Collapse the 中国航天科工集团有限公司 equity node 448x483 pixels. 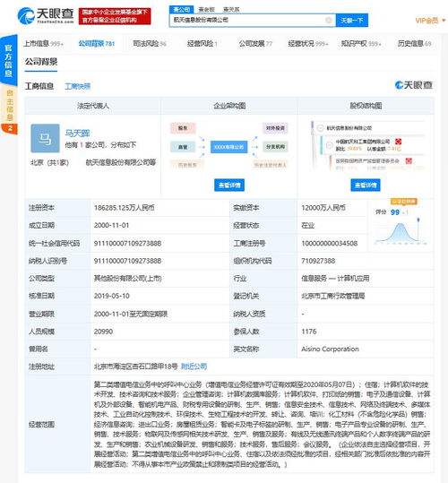(x=330, y=145)
